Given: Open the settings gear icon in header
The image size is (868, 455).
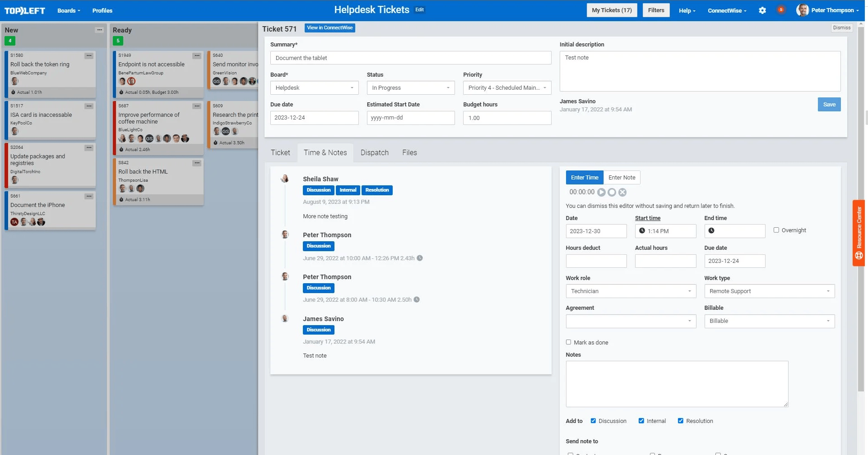Looking at the screenshot, I should coord(762,10).
